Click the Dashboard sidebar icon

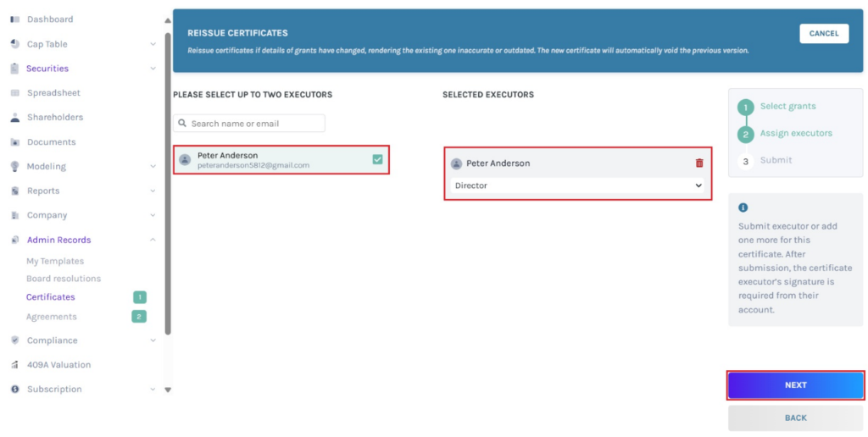15,19
